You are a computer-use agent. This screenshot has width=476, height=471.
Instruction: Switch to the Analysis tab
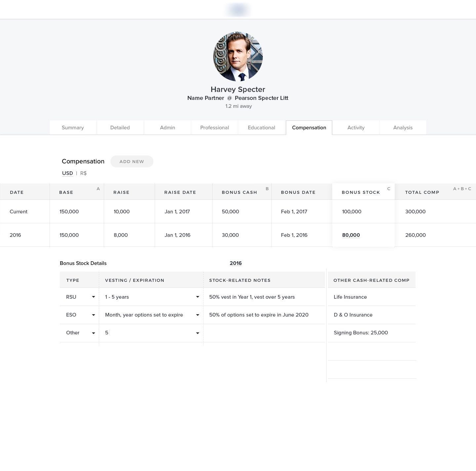[x=403, y=128]
